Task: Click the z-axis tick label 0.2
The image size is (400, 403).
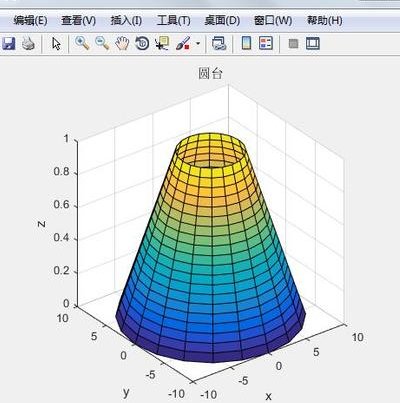Action: 61,270
